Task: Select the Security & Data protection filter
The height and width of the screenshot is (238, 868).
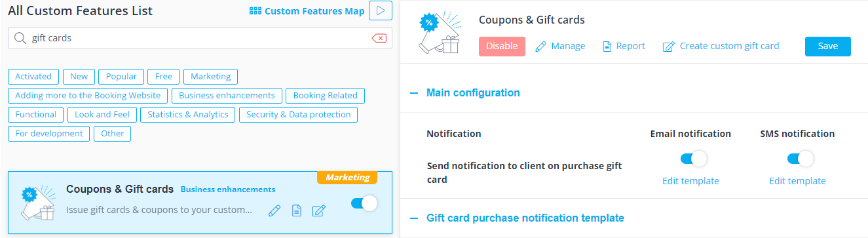Action: point(299,114)
